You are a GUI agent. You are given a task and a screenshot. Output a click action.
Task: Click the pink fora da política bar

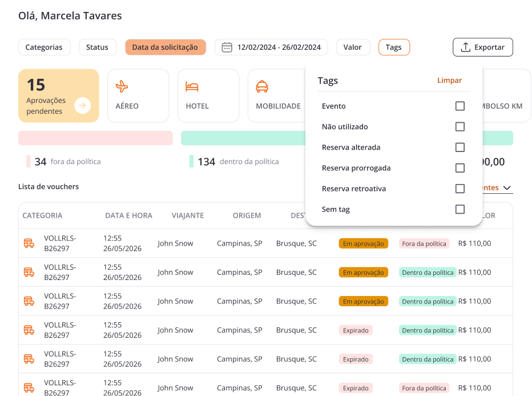(96, 138)
